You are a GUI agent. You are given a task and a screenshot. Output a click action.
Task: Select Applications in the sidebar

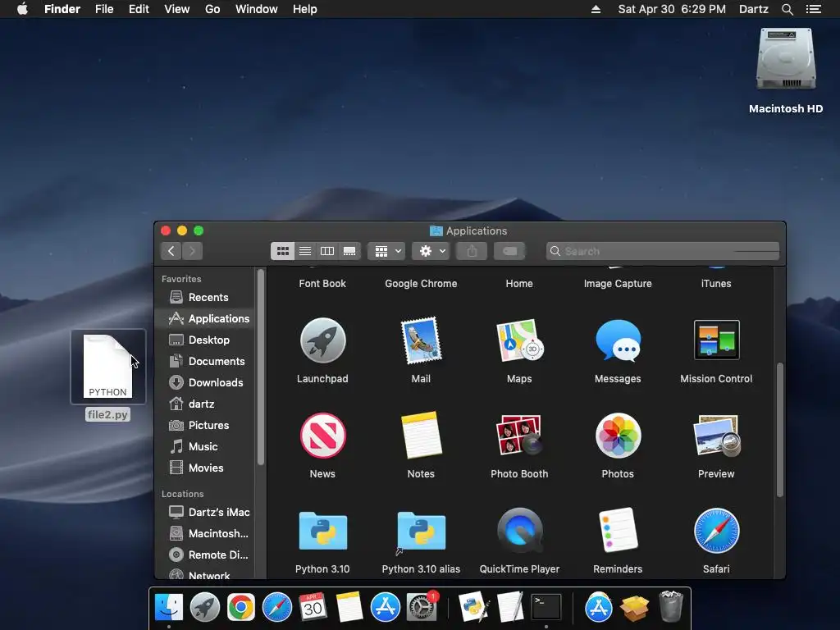[x=206, y=319]
